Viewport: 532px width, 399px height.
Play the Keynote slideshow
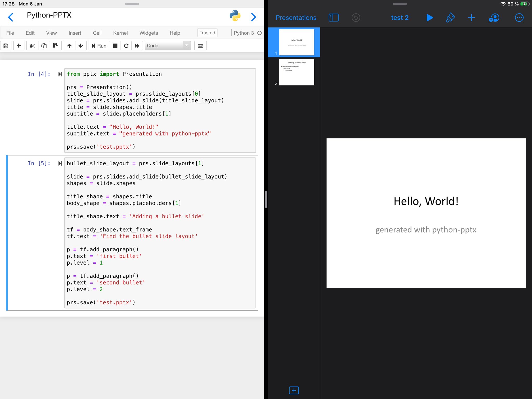pyautogui.click(x=430, y=18)
